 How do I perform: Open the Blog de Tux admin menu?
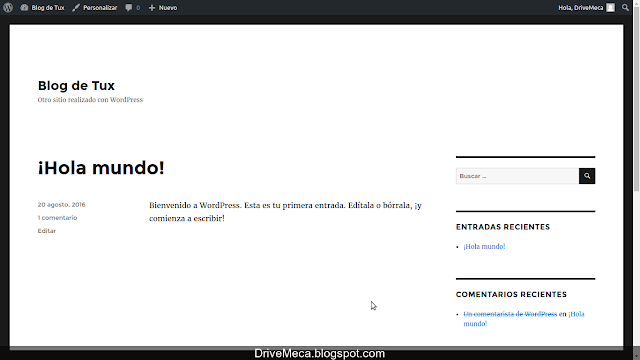coord(42,7)
